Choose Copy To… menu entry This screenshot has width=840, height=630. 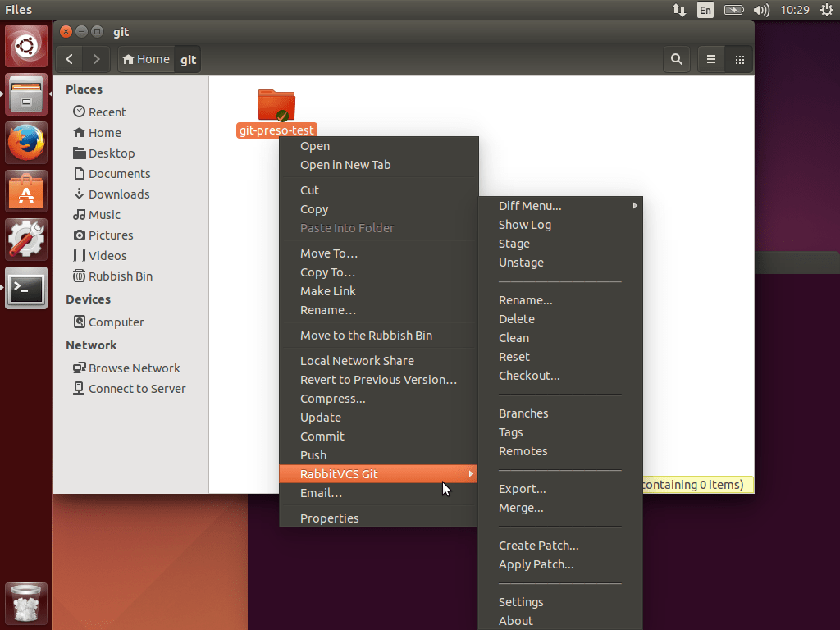pyautogui.click(x=379, y=272)
